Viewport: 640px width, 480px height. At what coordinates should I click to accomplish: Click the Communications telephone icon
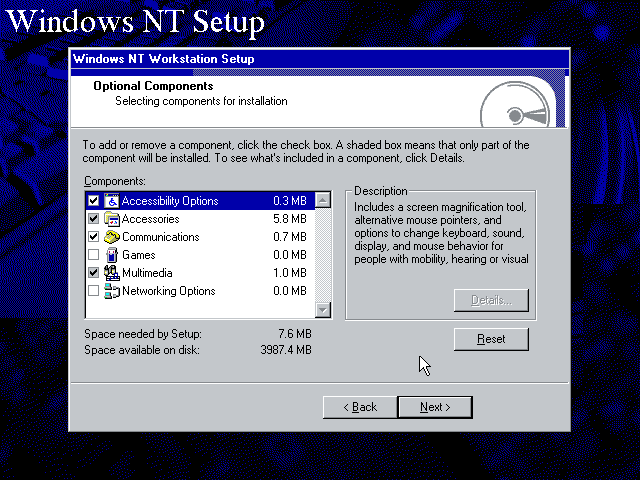point(111,237)
